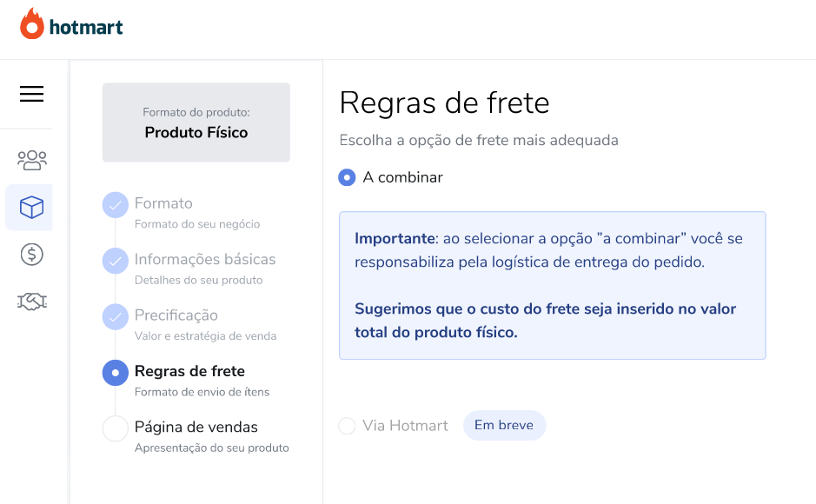Open the handshake affiliates icon
The height and width of the screenshot is (504, 816).
32,302
